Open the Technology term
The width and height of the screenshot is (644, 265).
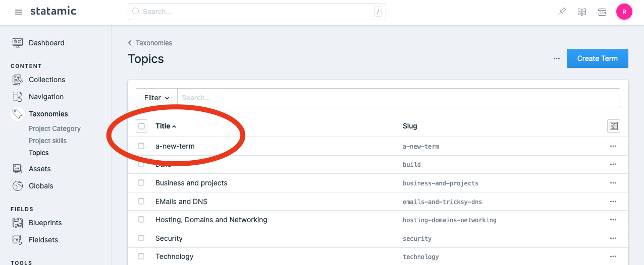tap(174, 256)
